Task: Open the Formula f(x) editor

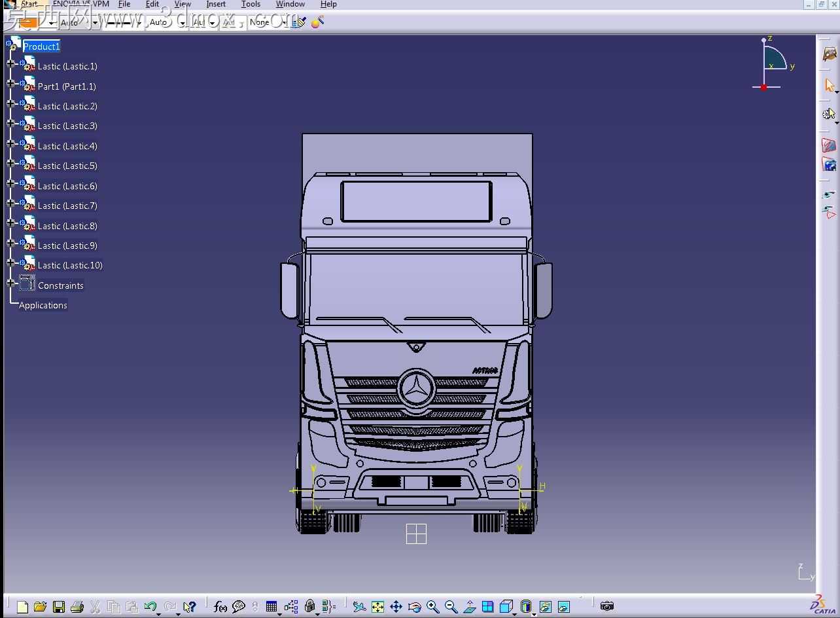Action: tap(220, 607)
